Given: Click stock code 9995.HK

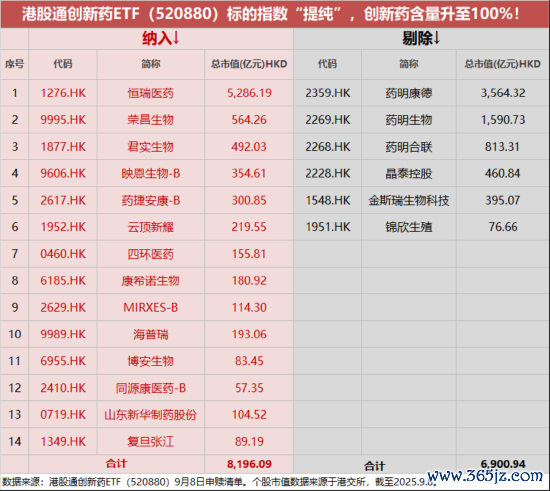Looking at the screenshot, I should (63, 120).
